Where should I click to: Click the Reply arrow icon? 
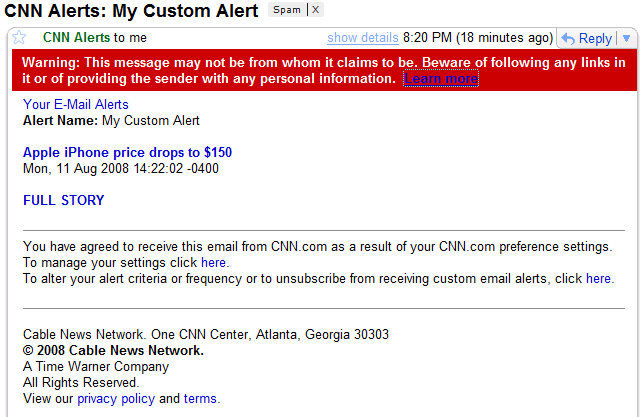tap(568, 39)
